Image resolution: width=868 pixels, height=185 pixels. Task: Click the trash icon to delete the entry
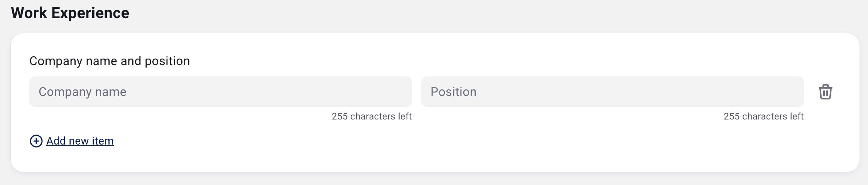pyautogui.click(x=825, y=92)
